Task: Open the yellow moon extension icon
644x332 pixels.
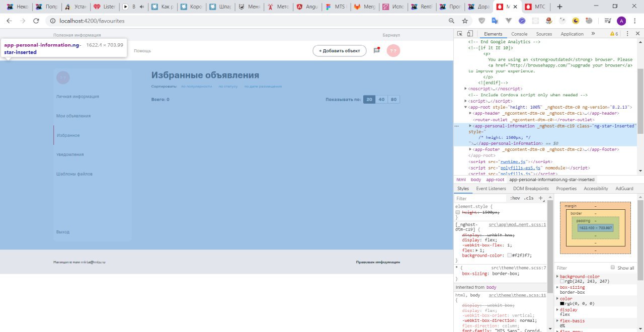Action: (576, 21)
